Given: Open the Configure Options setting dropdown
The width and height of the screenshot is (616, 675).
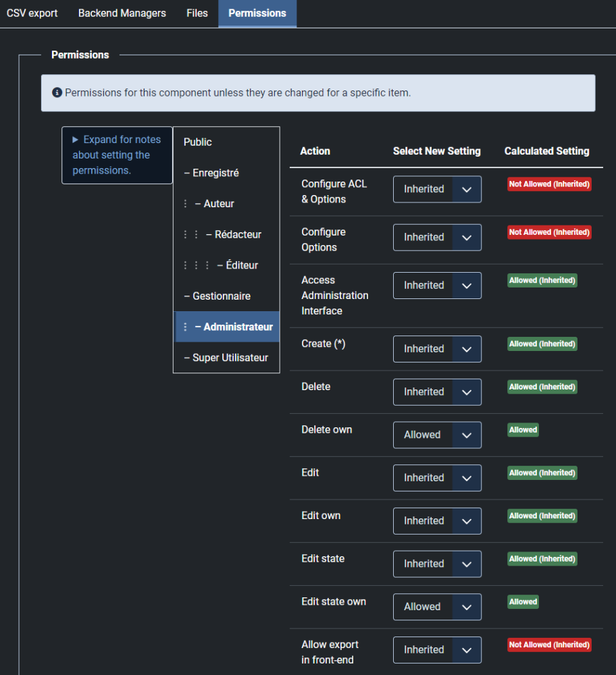Looking at the screenshot, I should pyautogui.click(x=437, y=238).
